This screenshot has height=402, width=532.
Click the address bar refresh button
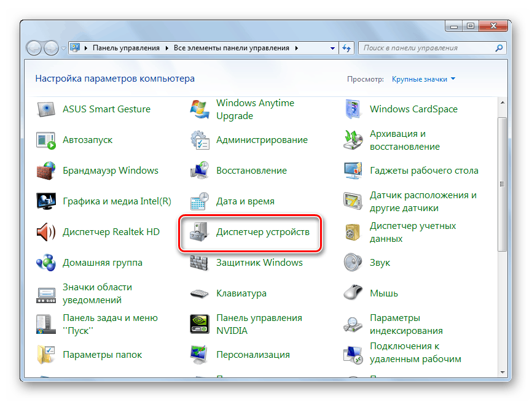point(346,48)
